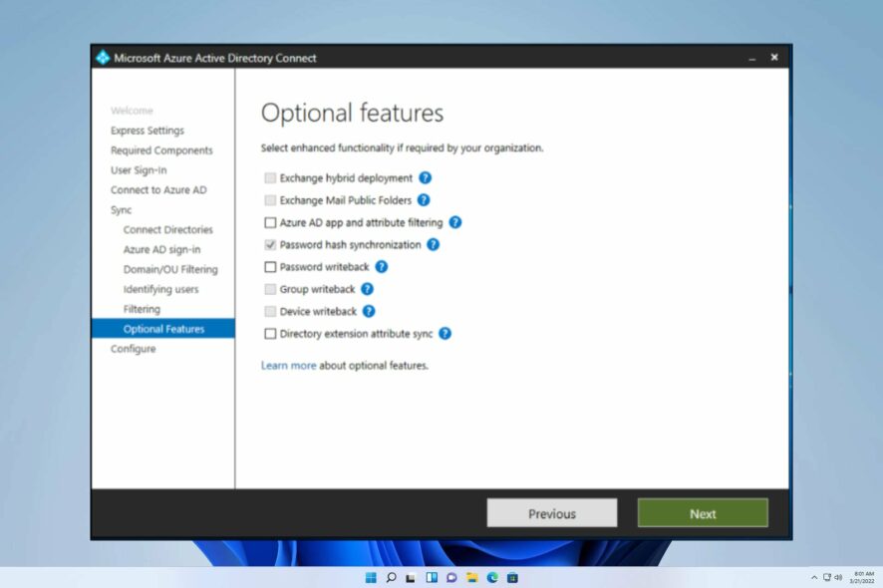
Task: Click the volume icon in system tray
Action: (838, 578)
